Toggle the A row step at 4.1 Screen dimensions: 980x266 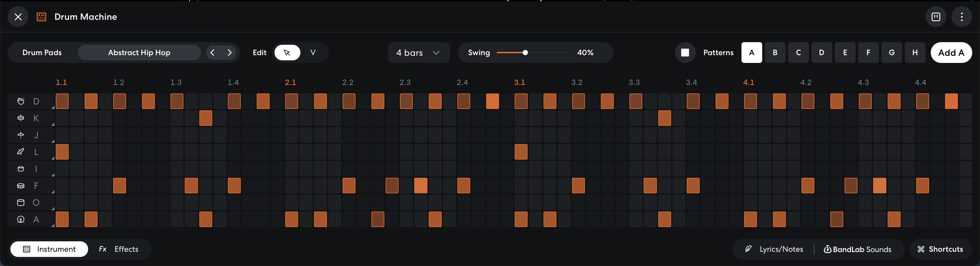[x=750, y=220]
